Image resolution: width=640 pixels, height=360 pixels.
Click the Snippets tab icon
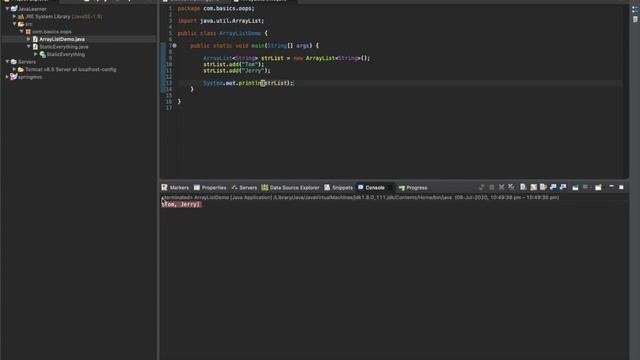coord(327,187)
